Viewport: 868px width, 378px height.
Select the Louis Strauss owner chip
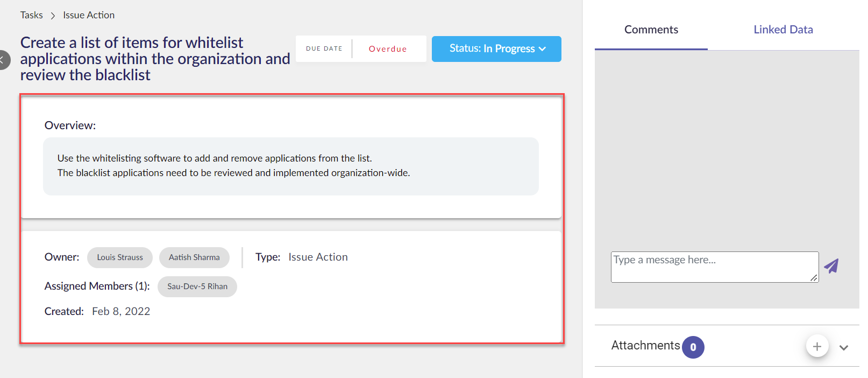(x=120, y=257)
